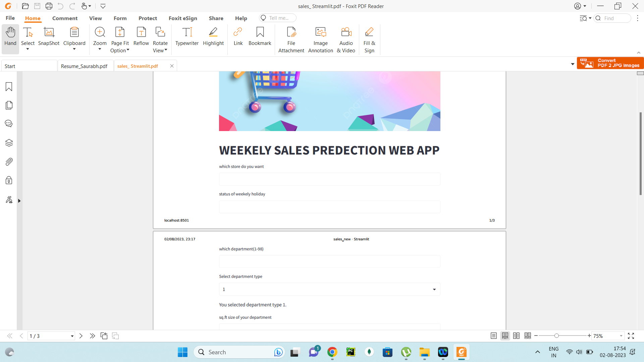The height and width of the screenshot is (362, 644).
Task: Open Layers panel in left sidebar
Action: click(x=9, y=143)
